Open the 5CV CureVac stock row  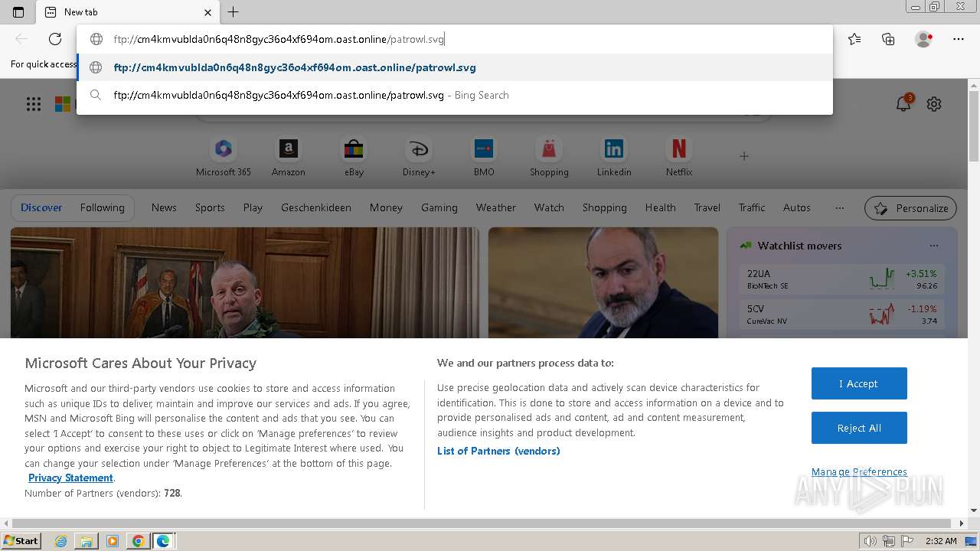click(842, 315)
